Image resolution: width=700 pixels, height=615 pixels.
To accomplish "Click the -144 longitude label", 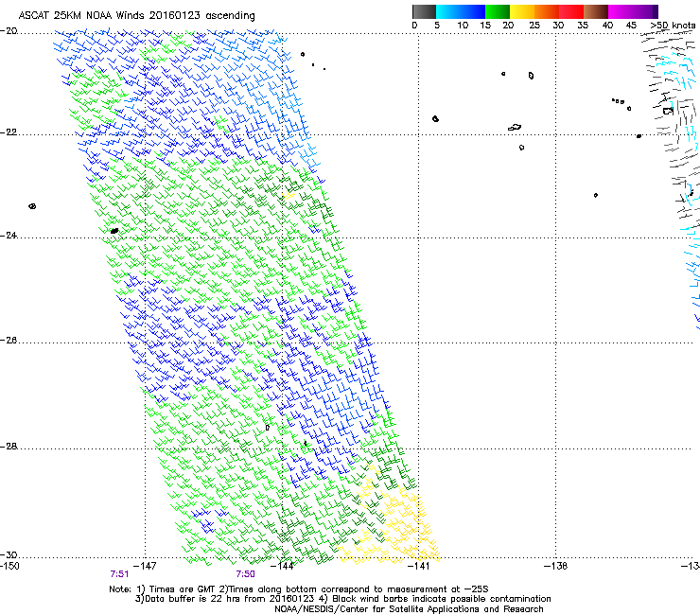I will (282, 566).
